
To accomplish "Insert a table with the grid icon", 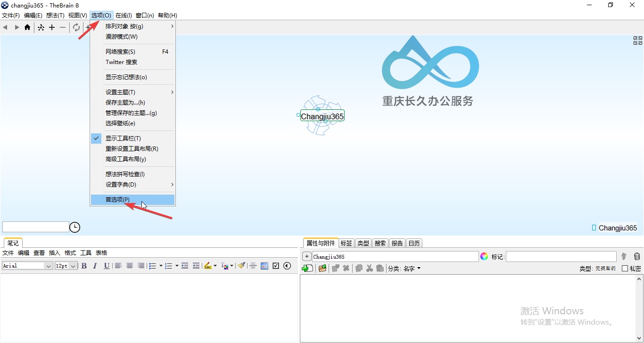I will (264, 266).
